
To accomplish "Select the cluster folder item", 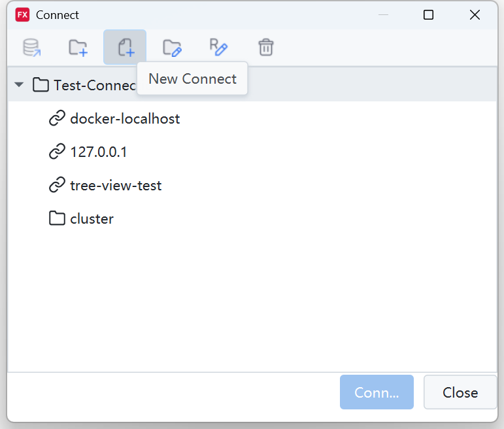I will tap(92, 219).
